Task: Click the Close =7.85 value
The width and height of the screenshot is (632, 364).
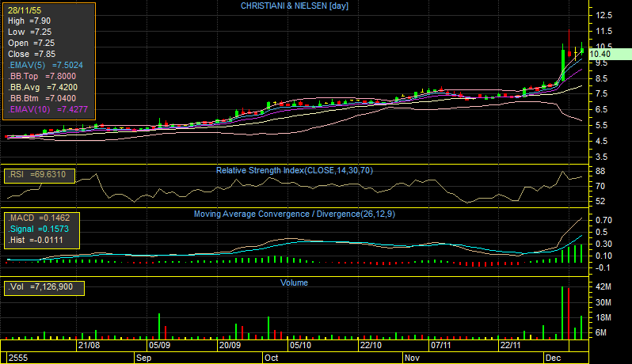Action: click(32, 54)
